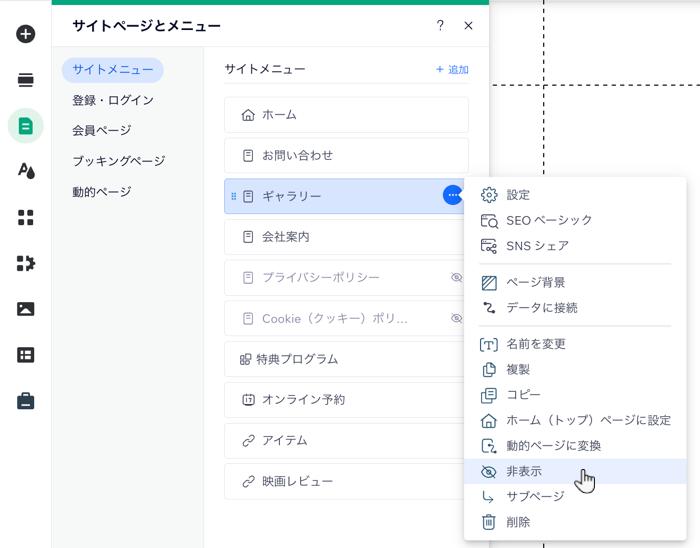700x548 pixels.
Task: Click the calendar icon beside オンライン予約
Action: click(248, 399)
